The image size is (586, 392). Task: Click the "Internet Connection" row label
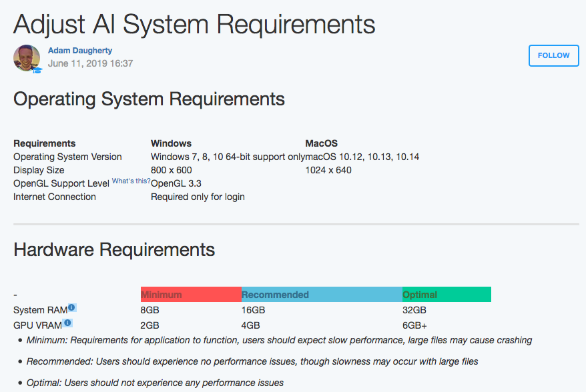coord(55,197)
